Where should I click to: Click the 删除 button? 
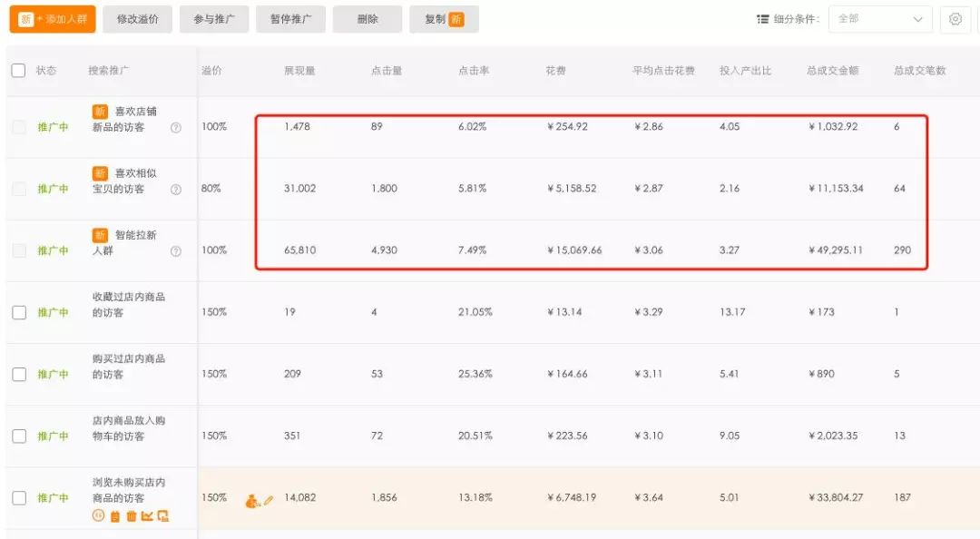(x=367, y=19)
